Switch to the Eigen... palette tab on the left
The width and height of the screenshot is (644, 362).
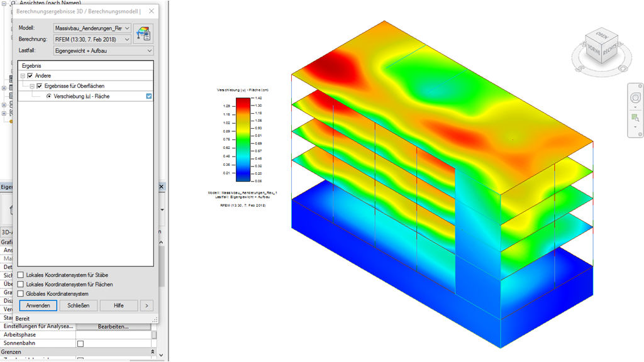click(6, 187)
